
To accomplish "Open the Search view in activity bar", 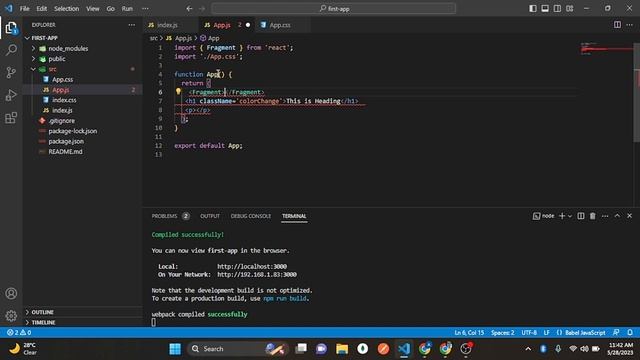I will point(11,50).
